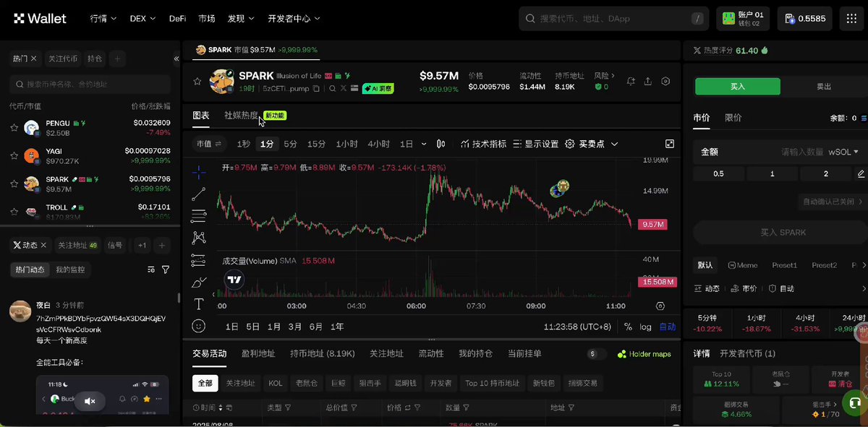
Task: Open 技术指标 indicators
Action: [x=483, y=144]
